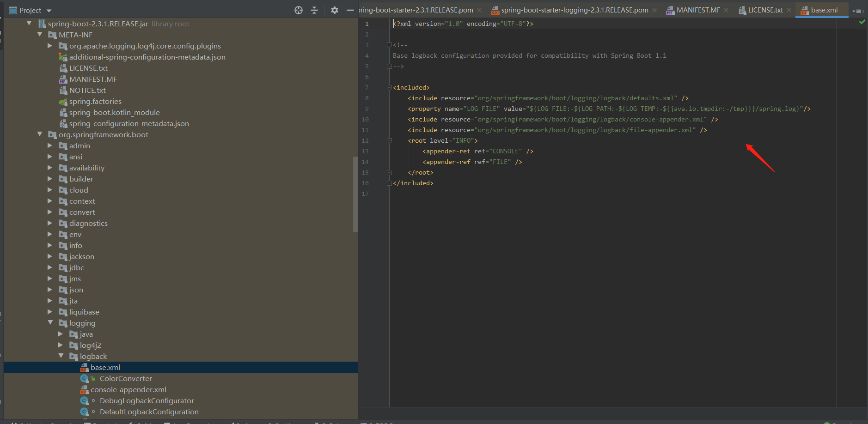This screenshot has width=868, height=424.
Task: Click on defaults.xml include resource text
Action: click(576, 98)
